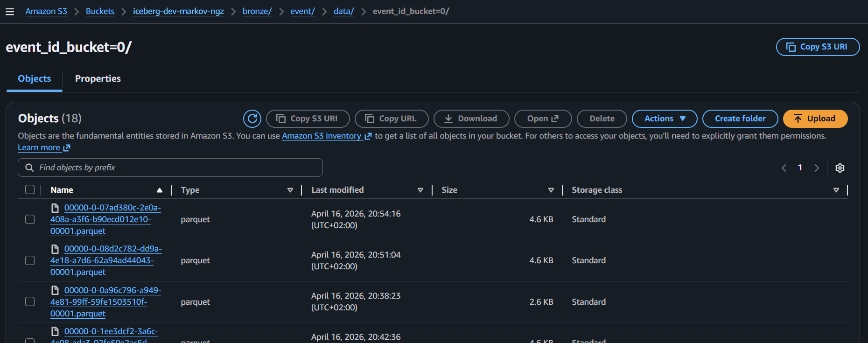Open the Type column sort dropdown

[290, 190]
